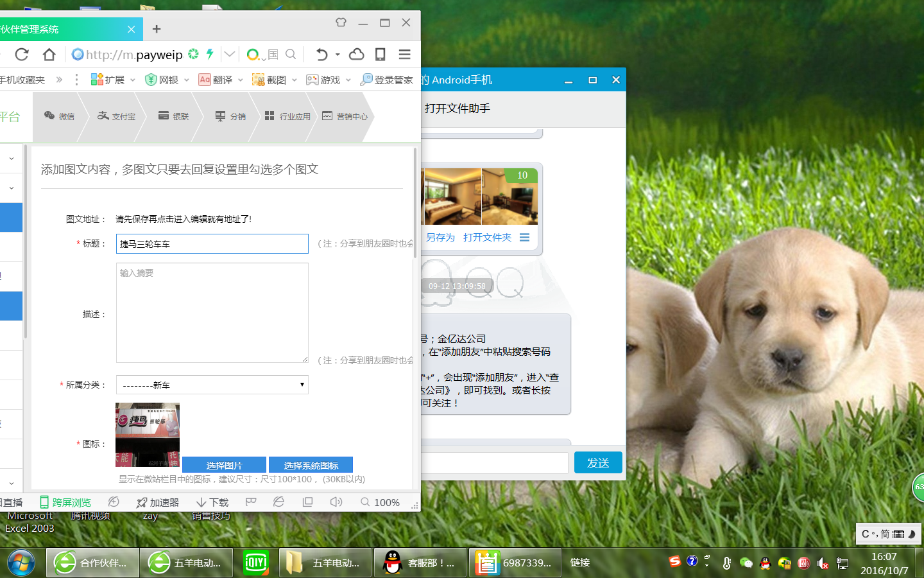Open the 营销中心 tab
This screenshot has width=924, height=578.
tap(345, 116)
